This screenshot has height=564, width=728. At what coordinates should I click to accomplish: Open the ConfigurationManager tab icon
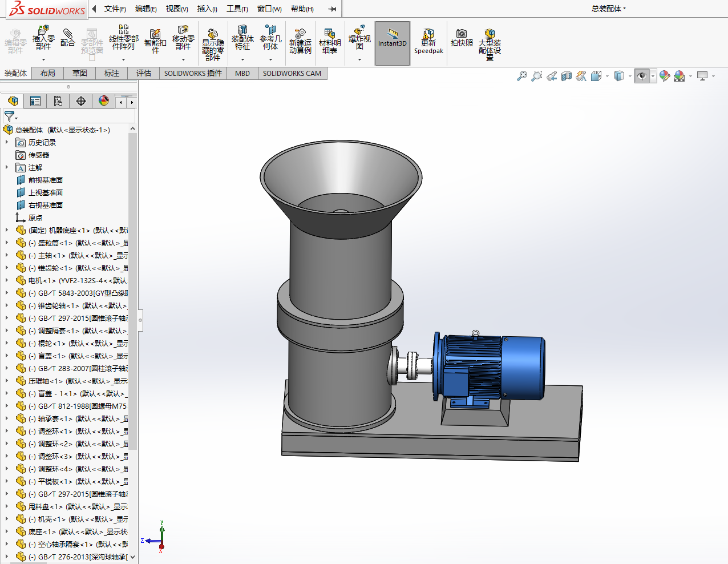[58, 101]
